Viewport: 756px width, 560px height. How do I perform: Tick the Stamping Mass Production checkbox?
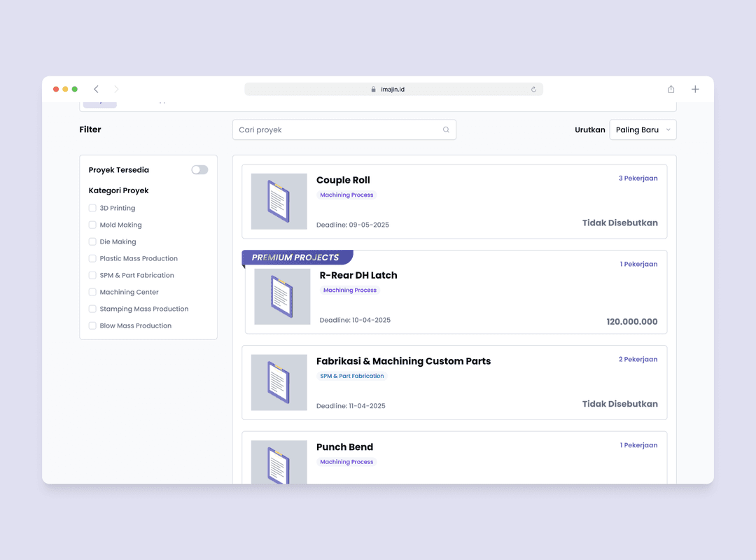pyautogui.click(x=92, y=309)
